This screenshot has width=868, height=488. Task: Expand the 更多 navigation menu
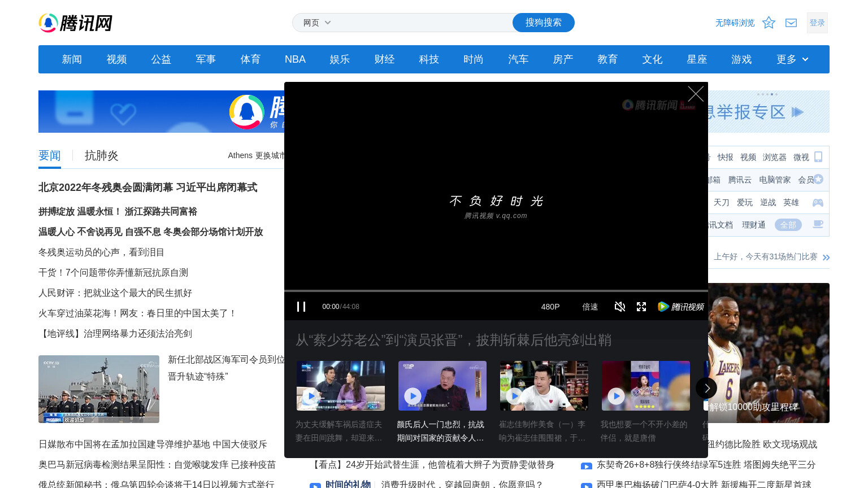point(792,59)
